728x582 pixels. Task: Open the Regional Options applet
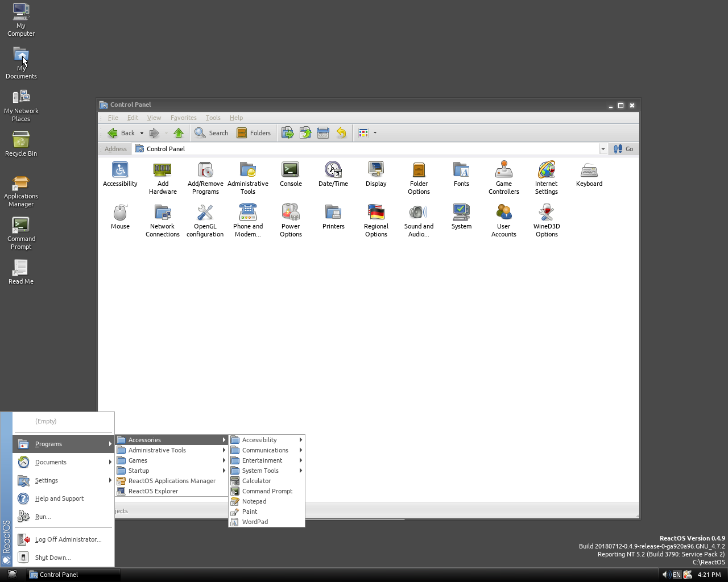click(x=376, y=221)
